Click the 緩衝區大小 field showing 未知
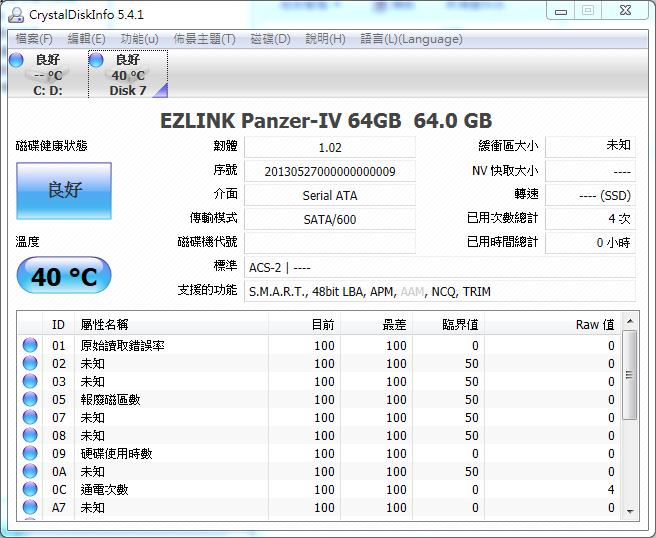Viewport: 656px width, 538px height. pyautogui.click(x=590, y=147)
